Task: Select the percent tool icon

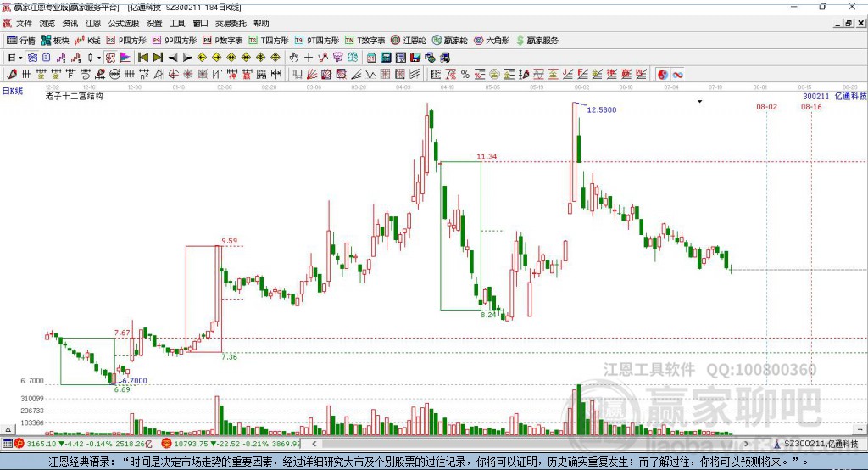Action: coord(465,75)
